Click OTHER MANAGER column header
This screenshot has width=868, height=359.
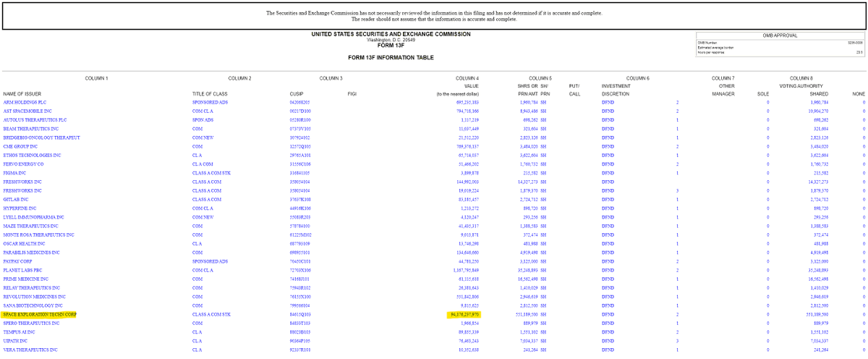[723, 90]
